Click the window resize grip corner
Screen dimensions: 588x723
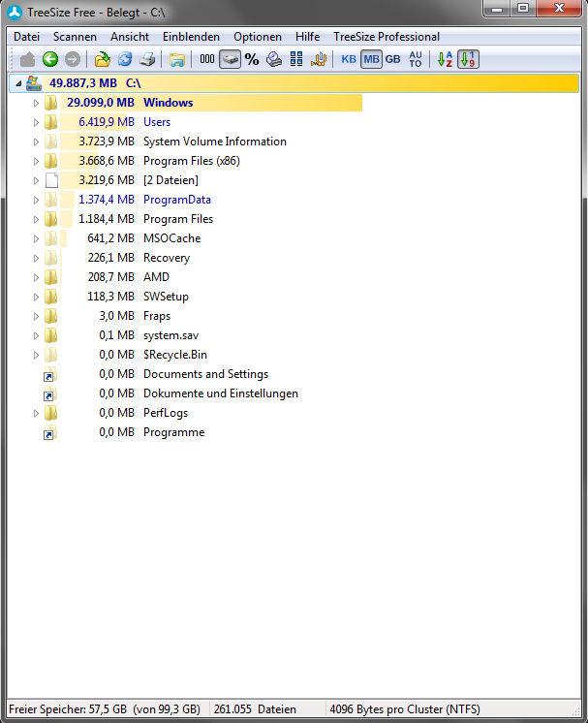(576, 710)
